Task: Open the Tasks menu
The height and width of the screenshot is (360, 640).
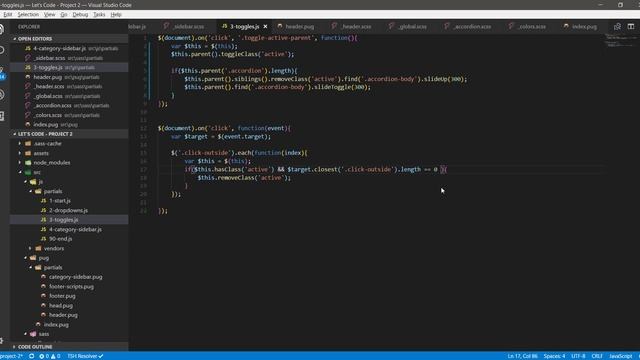Action: [99, 14]
